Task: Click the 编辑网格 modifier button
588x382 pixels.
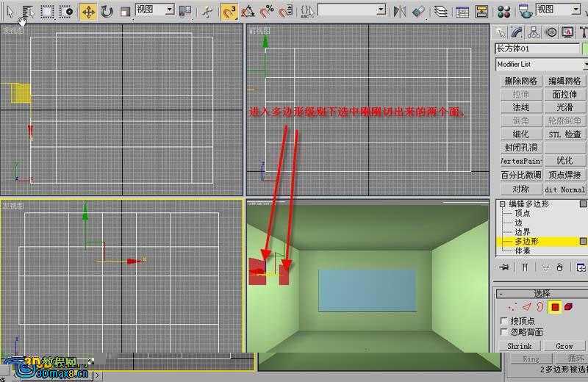Action: (564, 81)
